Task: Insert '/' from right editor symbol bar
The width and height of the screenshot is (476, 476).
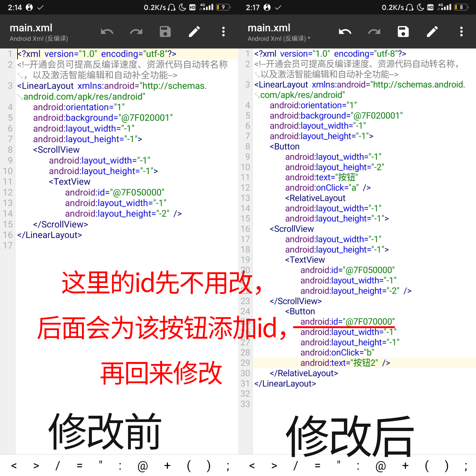Action: tap(295, 465)
